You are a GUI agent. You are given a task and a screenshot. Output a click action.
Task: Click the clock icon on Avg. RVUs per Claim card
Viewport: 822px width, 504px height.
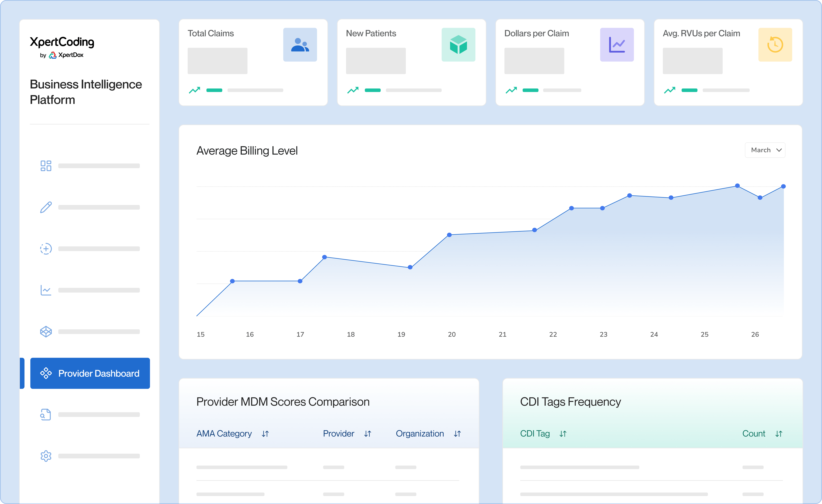775,44
